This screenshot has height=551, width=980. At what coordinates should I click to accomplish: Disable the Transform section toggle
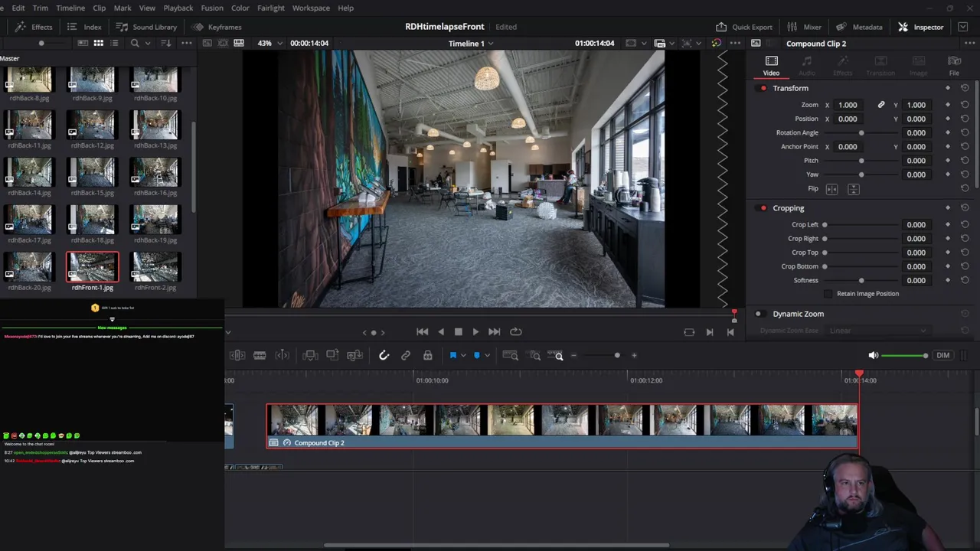[x=763, y=88]
